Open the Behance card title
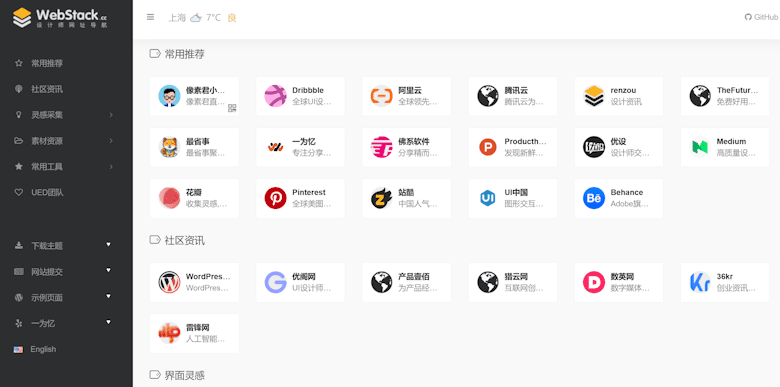The width and height of the screenshot is (780, 387). point(627,192)
